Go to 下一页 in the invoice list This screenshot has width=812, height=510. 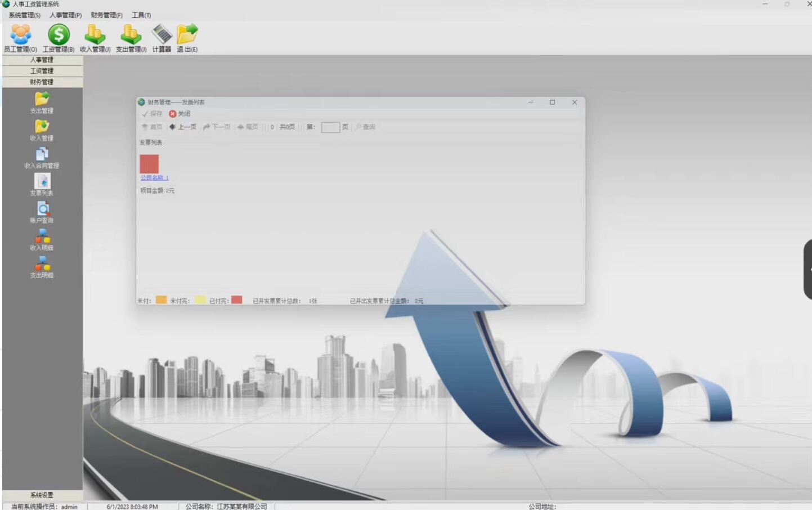[x=217, y=127]
